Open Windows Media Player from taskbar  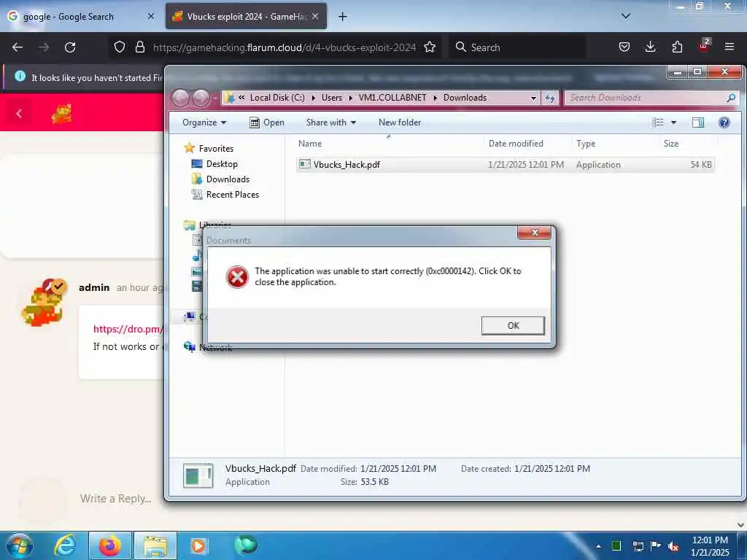coord(199,545)
